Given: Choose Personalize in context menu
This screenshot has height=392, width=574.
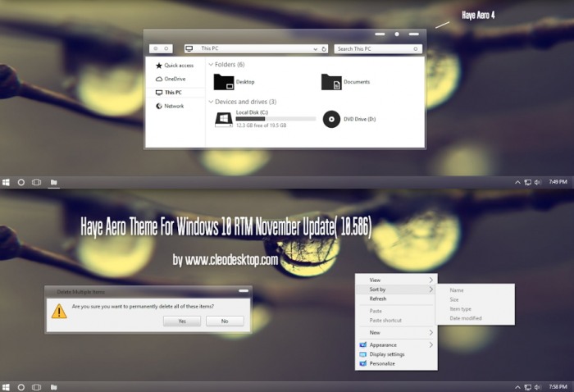Looking at the screenshot, I should tap(396, 363).
